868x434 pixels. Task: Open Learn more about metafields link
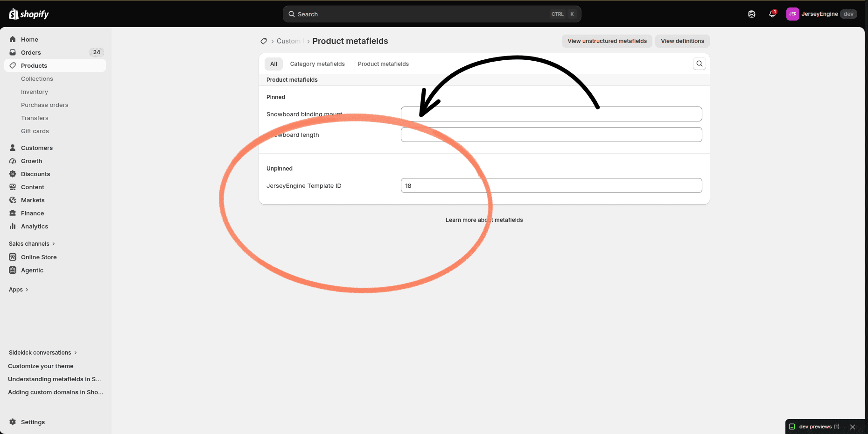(x=484, y=220)
